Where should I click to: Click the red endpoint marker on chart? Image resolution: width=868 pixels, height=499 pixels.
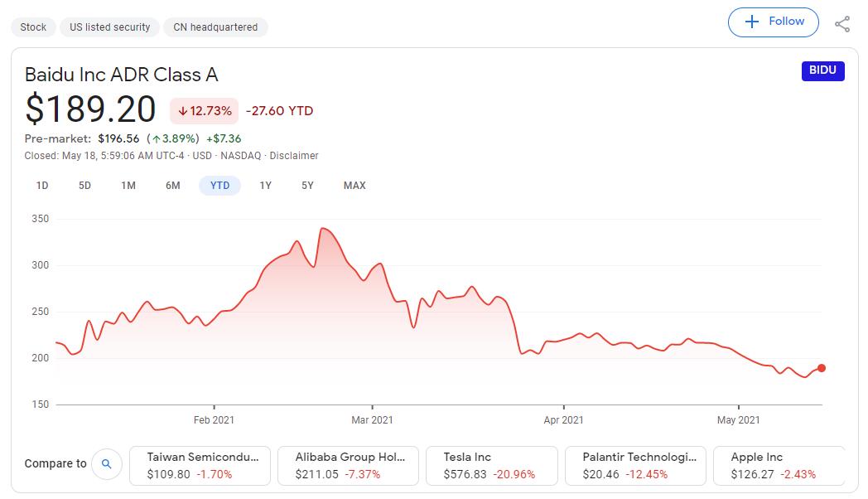[x=822, y=368]
